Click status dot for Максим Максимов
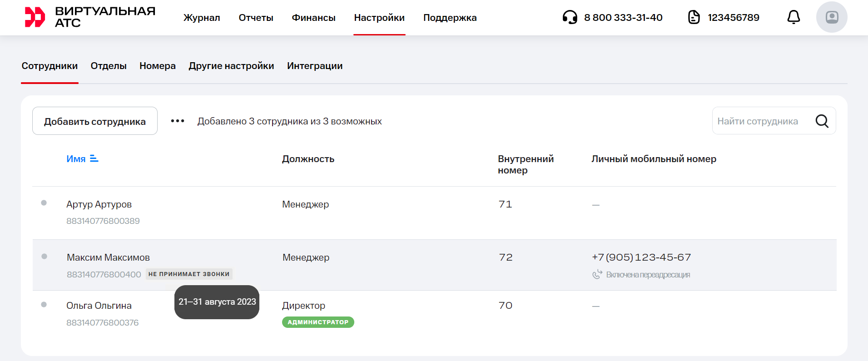868x361 pixels. point(44,257)
